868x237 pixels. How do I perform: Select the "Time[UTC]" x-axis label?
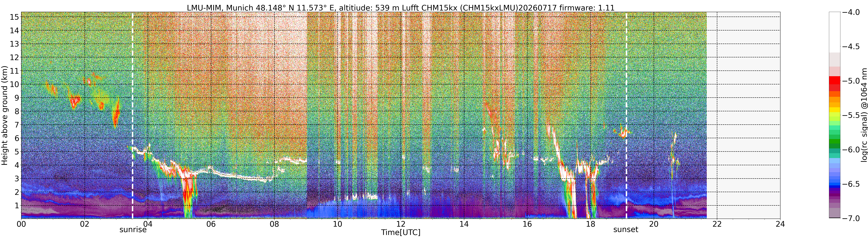(401, 232)
